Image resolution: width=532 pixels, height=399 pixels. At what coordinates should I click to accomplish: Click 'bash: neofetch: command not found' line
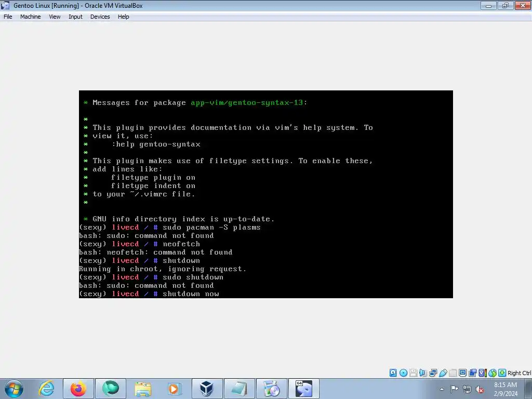156,252
